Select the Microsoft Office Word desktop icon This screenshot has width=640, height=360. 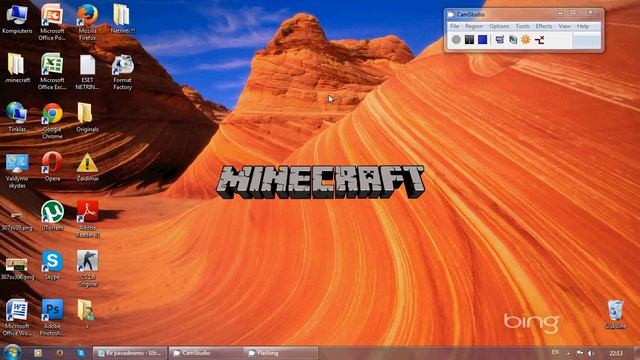(x=16, y=318)
